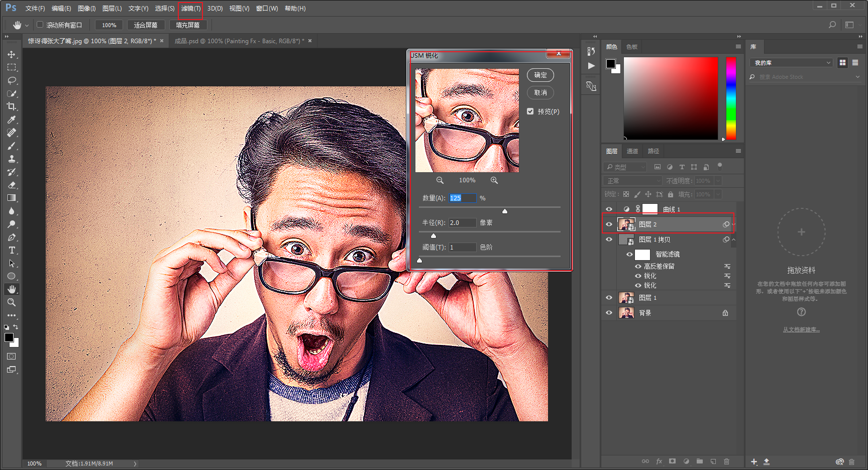Open the 文件(F) menu

pyautogui.click(x=35, y=9)
